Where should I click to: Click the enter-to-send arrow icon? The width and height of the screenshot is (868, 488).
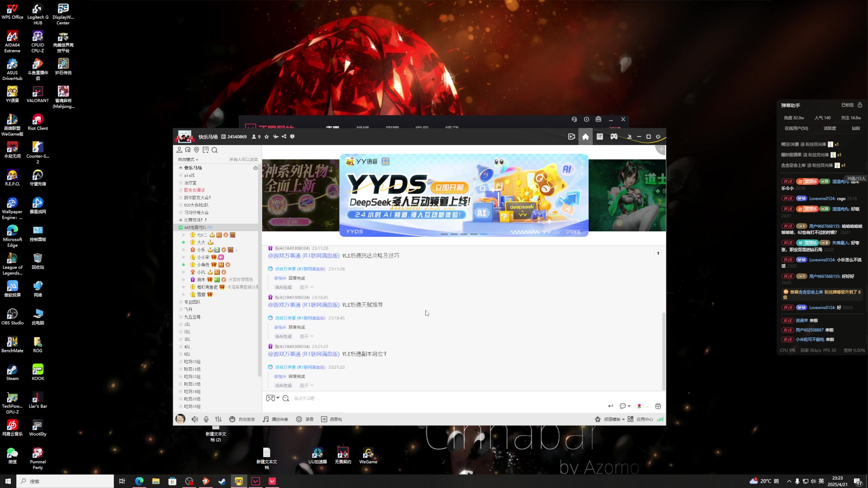point(611,406)
